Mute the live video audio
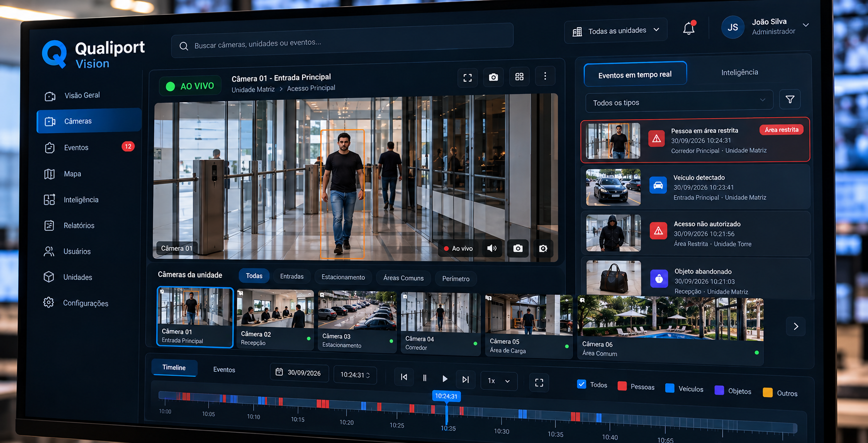 pos(492,248)
